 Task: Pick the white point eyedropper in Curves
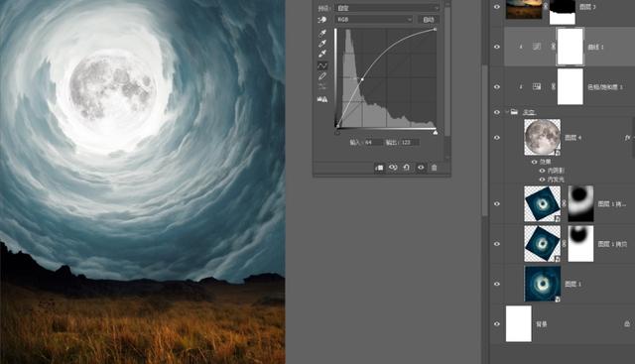point(322,54)
